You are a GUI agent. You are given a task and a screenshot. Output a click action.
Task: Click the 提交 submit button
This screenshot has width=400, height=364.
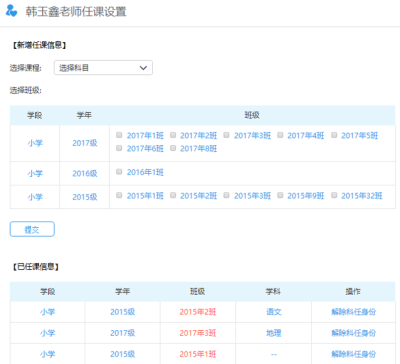[32, 229]
